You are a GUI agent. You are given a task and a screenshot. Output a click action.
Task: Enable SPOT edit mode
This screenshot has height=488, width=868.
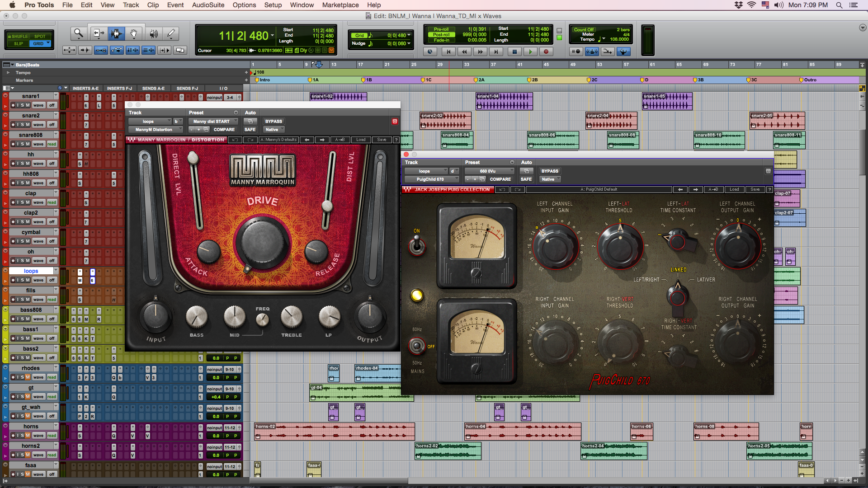(40, 36)
